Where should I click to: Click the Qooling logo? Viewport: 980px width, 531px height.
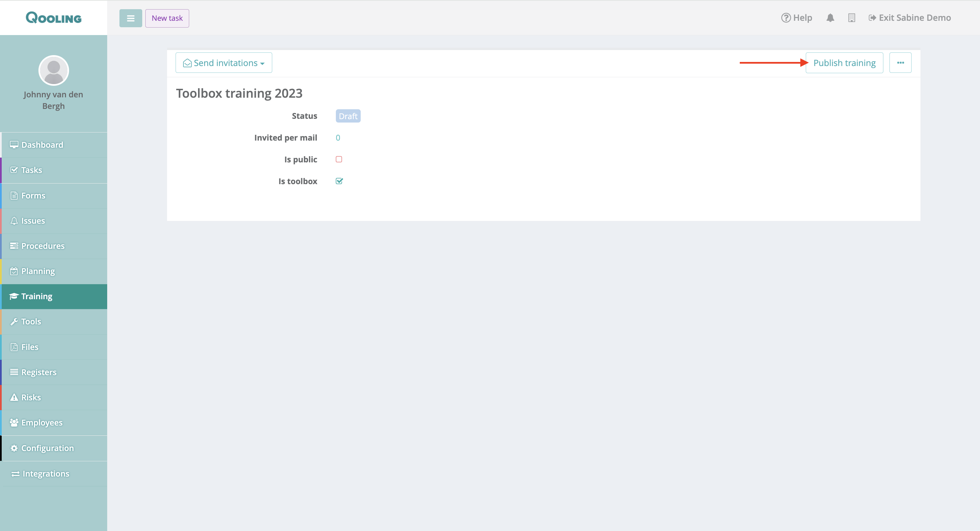(54, 17)
